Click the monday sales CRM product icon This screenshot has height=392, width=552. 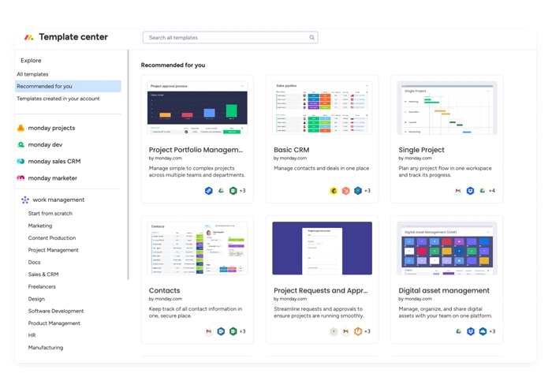pyautogui.click(x=21, y=162)
